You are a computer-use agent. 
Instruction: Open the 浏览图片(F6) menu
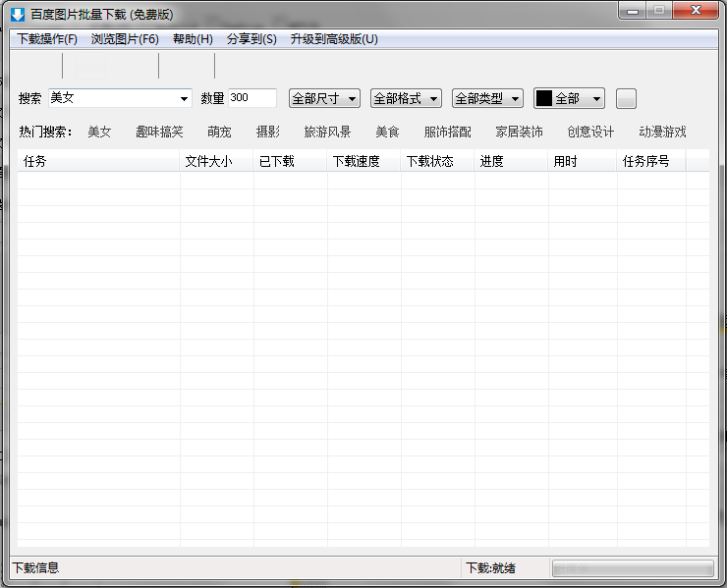[125, 39]
